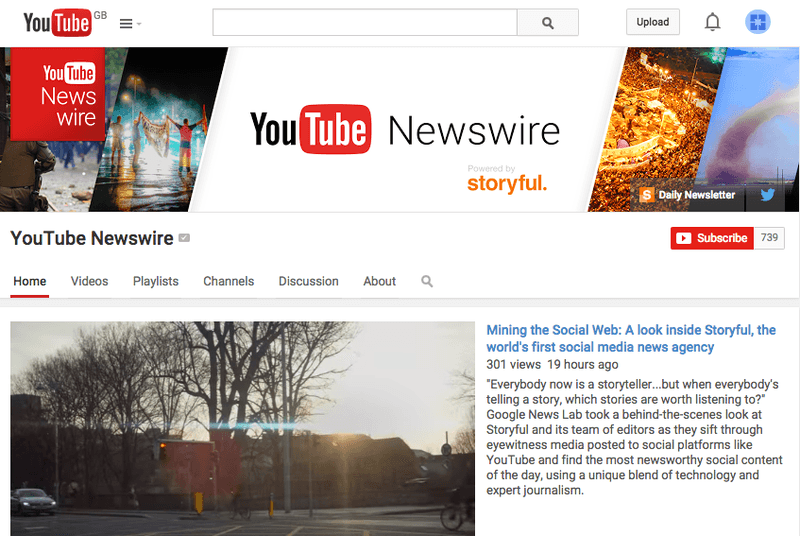Screen dimensions: 800x536
Task: Go to the Channels tab
Action: pos(228,281)
